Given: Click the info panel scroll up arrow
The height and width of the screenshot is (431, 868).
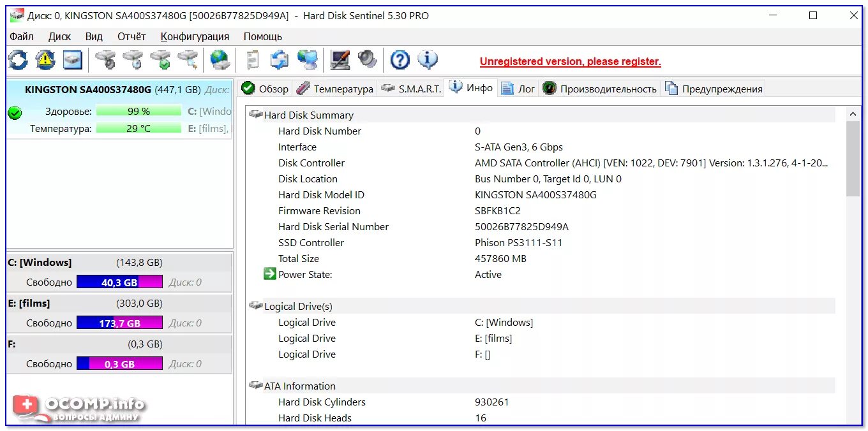Looking at the screenshot, I should (x=853, y=113).
